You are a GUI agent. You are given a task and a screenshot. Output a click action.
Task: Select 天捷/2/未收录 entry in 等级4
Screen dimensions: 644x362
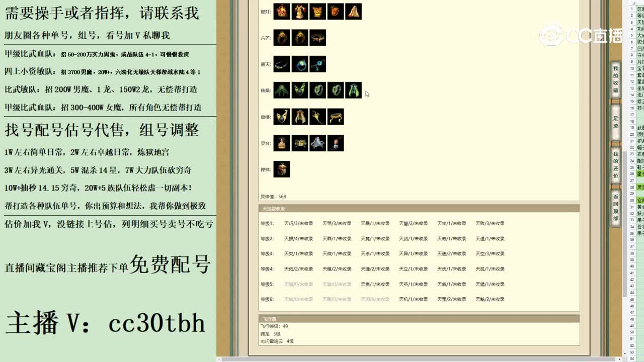pos(375,268)
